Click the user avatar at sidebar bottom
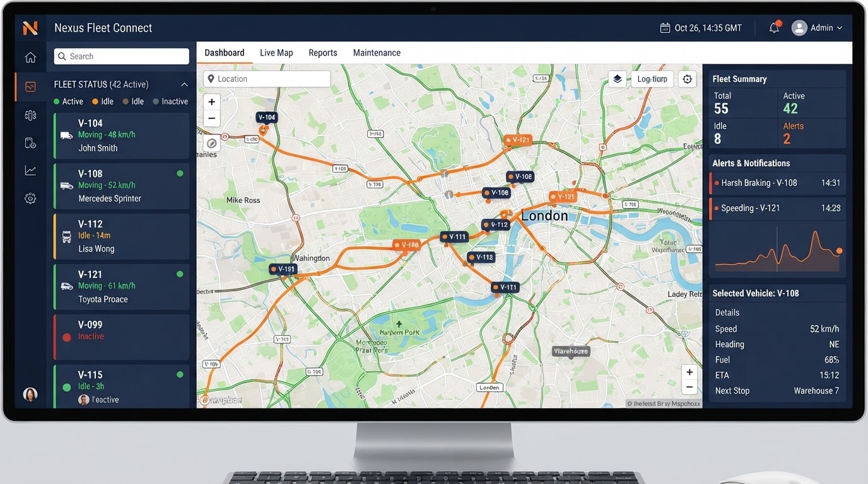 pos(30,395)
